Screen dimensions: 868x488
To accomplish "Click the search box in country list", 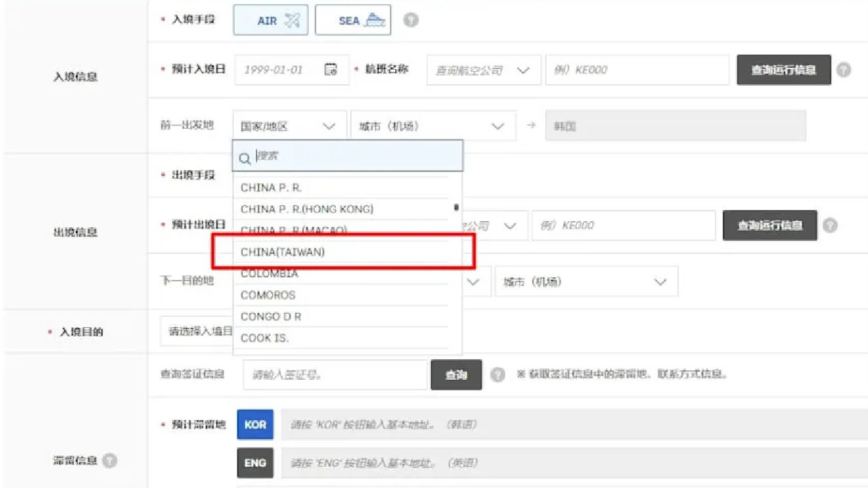I will click(x=356, y=156).
